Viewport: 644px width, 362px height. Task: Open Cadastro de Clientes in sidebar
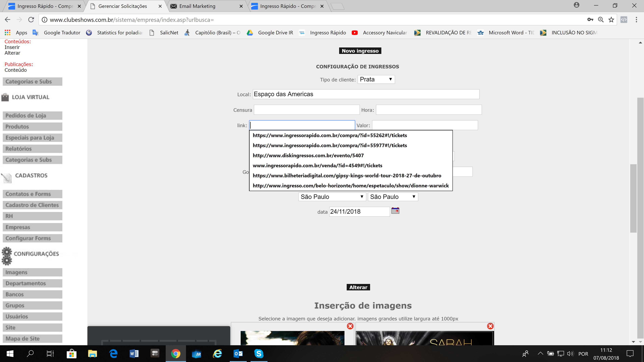[32, 205]
